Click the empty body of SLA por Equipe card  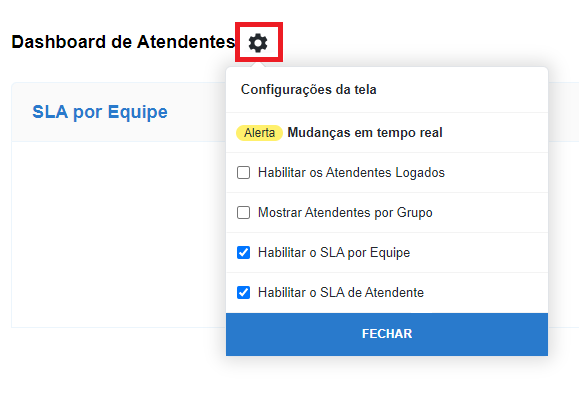point(118,234)
